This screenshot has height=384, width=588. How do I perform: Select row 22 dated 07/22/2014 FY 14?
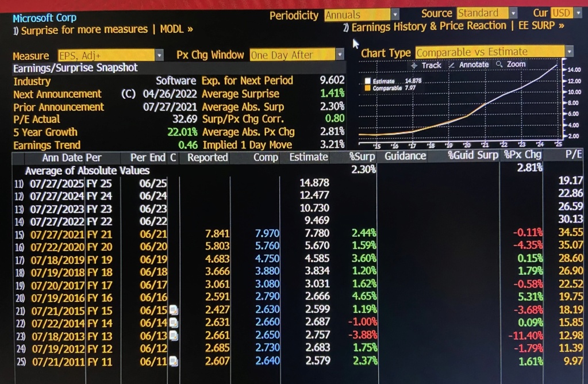pos(299,323)
